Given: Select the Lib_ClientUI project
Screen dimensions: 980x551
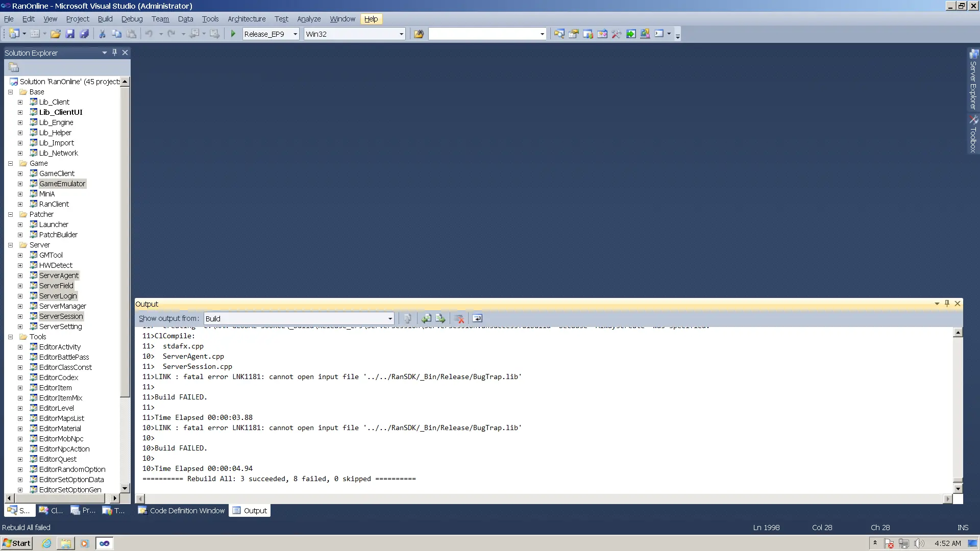Looking at the screenshot, I should 61,112.
